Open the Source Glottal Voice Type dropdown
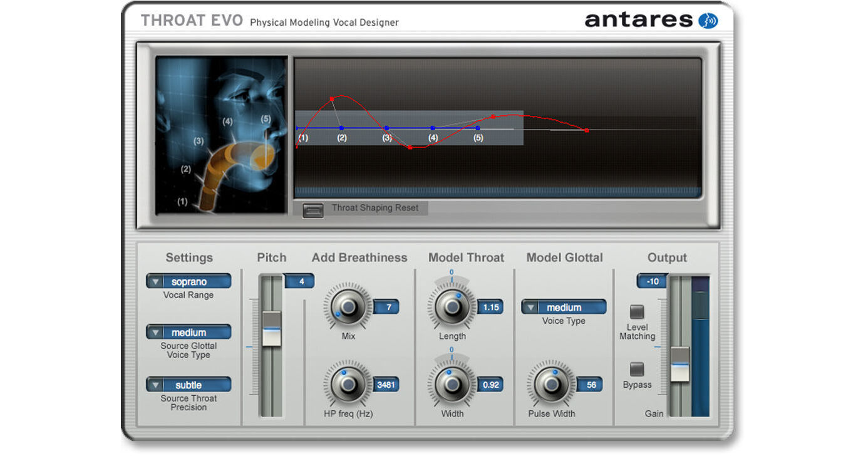868x456 pixels. click(x=189, y=332)
